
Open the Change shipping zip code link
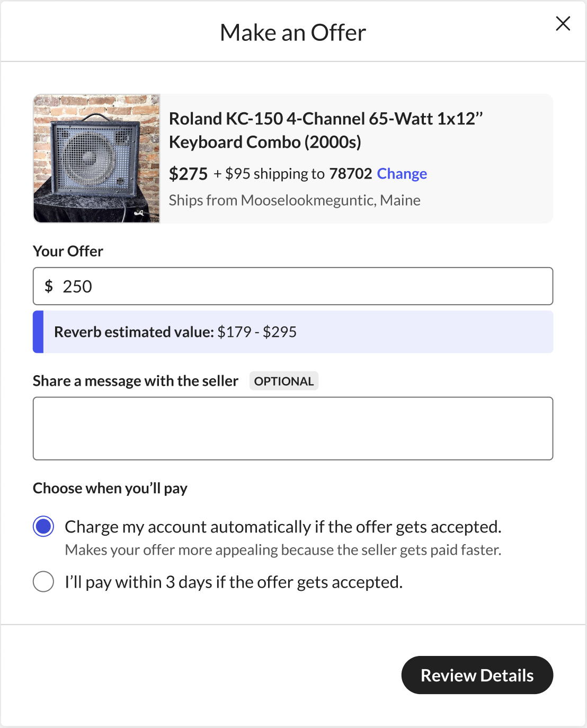[402, 174]
